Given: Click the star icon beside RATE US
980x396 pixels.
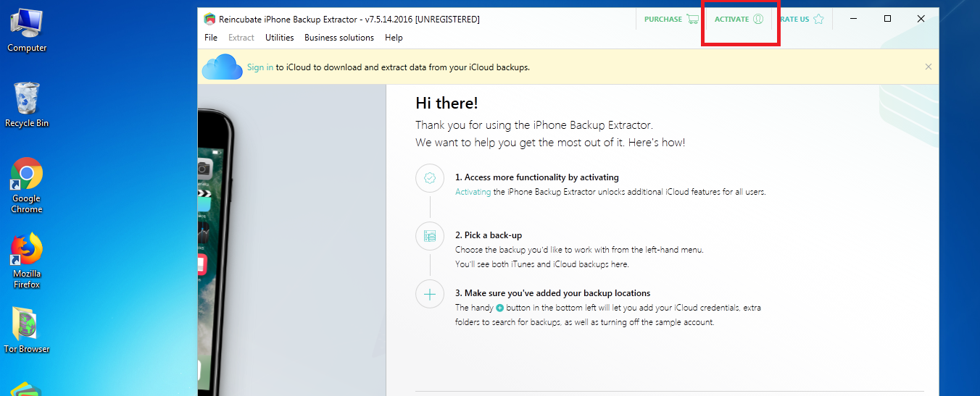Looking at the screenshot, I should pos(818,20).
